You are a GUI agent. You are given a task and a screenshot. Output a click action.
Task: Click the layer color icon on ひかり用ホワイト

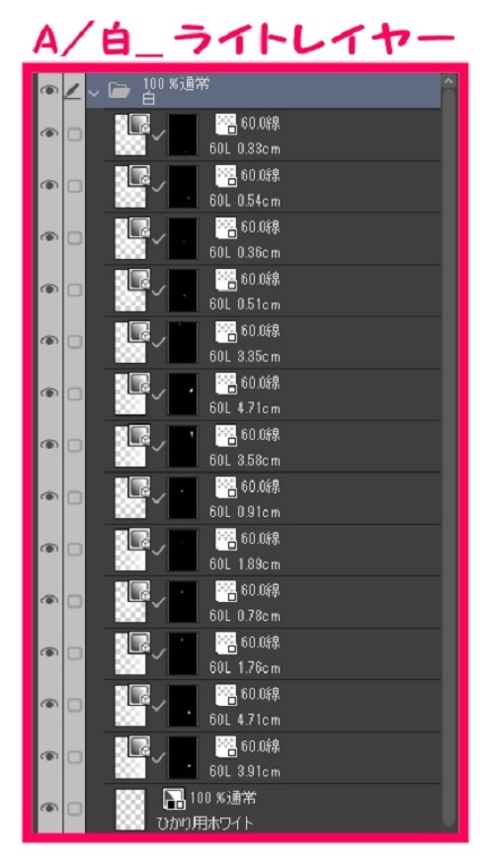click(173, 798)
